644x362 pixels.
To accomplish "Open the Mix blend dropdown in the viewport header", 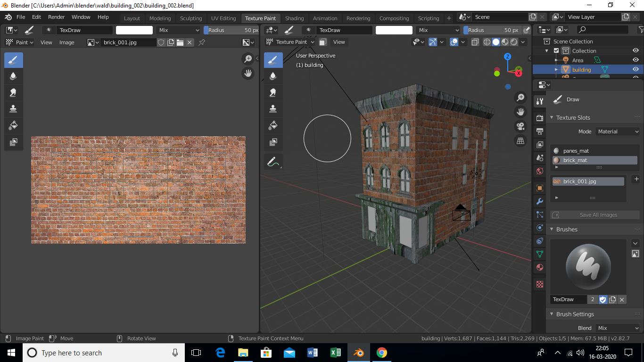I will (439, 30).
